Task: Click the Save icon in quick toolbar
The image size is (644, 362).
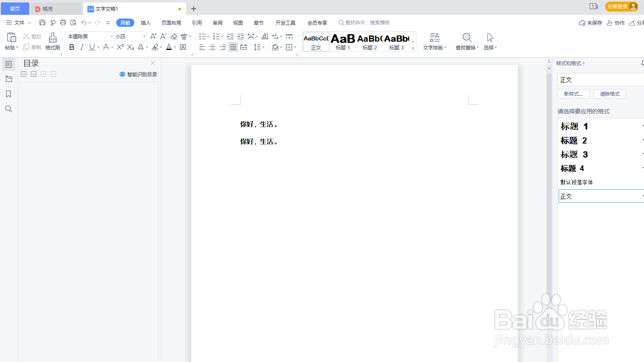Action: [42, 23]
